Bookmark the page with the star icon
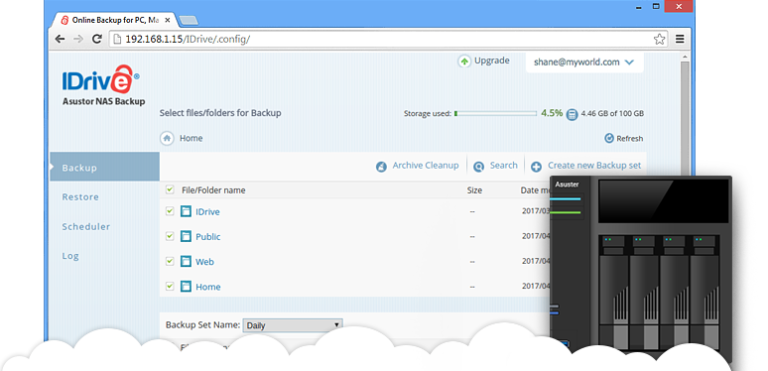 click(x=659, y=39)
